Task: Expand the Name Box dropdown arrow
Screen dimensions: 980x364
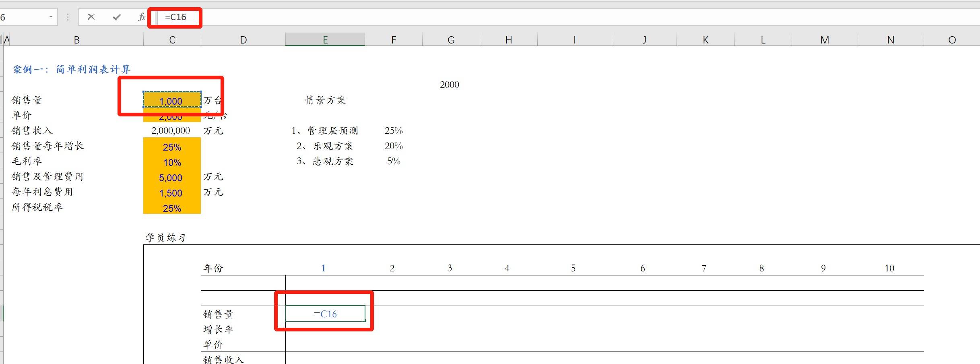Action: tap(51, 17)
